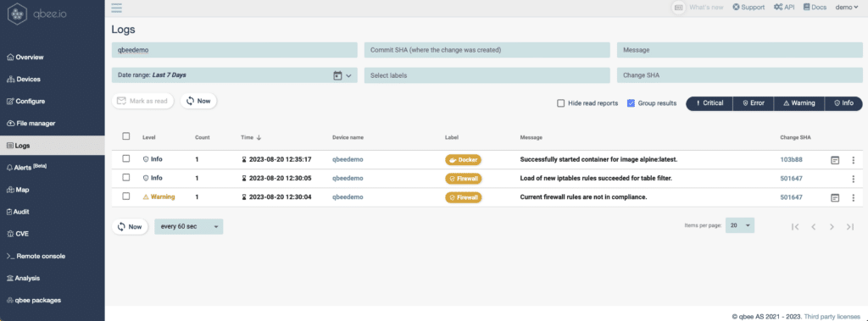This screenshot has height=321, width=868.
Task: Click change SHA 103b88 link
Action: pyautogui.click(x=791, y=159)
